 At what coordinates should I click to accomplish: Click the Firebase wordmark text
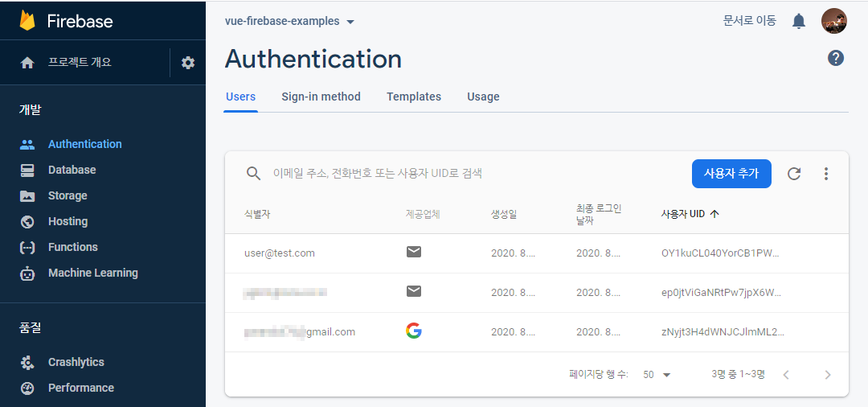tap(80, 22)
